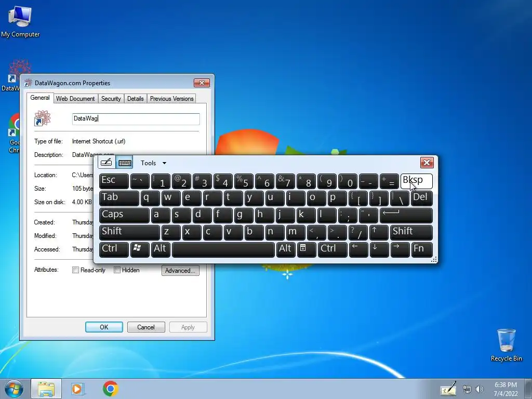Toggle the right Shift key

point(411,232)
